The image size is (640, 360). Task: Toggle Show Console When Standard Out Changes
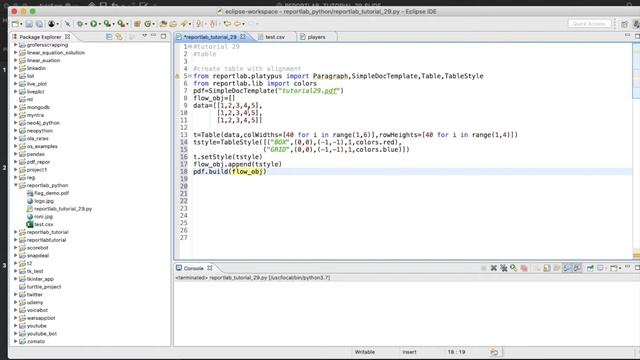(567, 268)
